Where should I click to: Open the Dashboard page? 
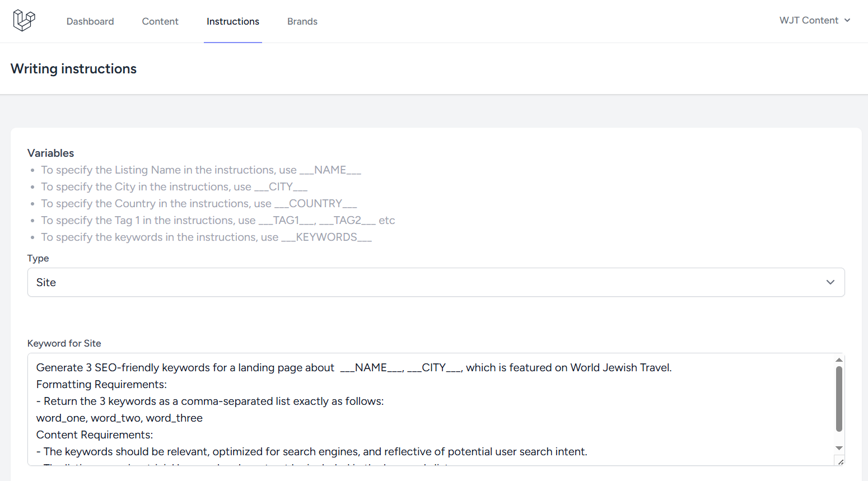90,21
